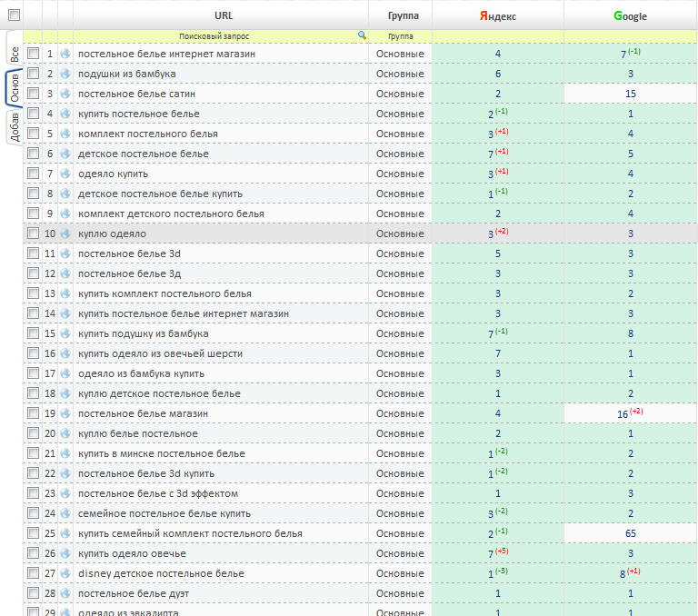Open globe icon in row 8
Screen dimensions: 698x616
(x=65, y=194)
